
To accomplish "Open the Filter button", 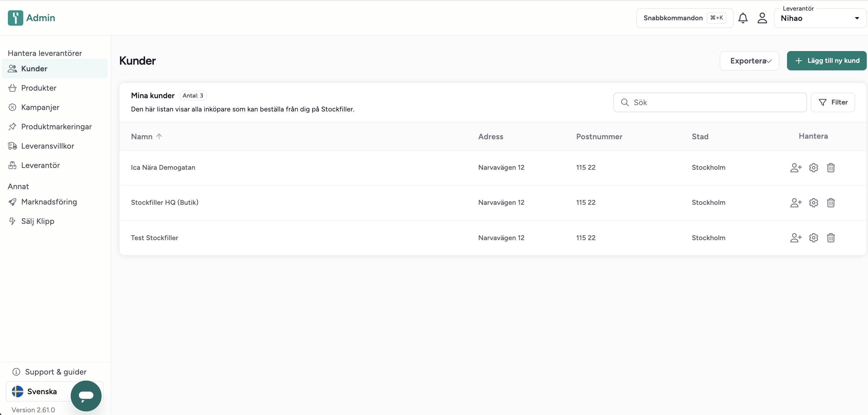I will [833, 102].
